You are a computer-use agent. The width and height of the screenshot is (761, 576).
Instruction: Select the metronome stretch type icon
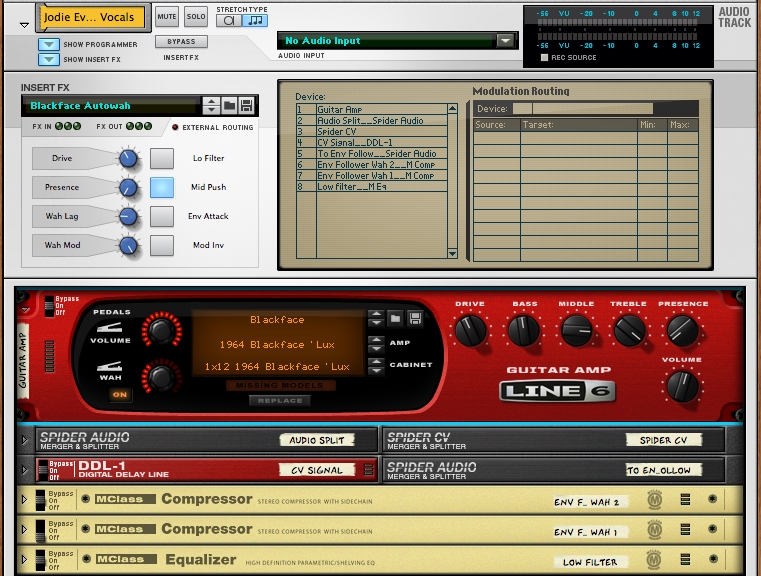pos(229,21)
